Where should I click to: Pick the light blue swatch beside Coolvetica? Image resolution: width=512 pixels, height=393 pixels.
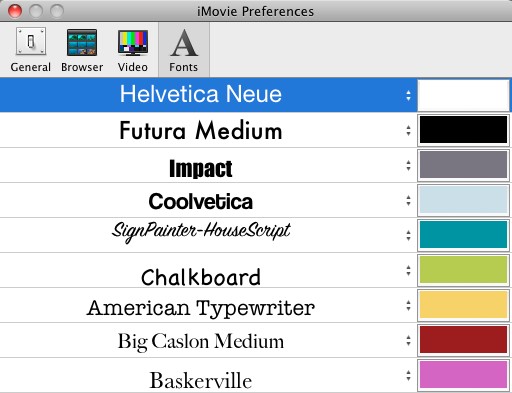pyautogui.click(x=463, y=200)
